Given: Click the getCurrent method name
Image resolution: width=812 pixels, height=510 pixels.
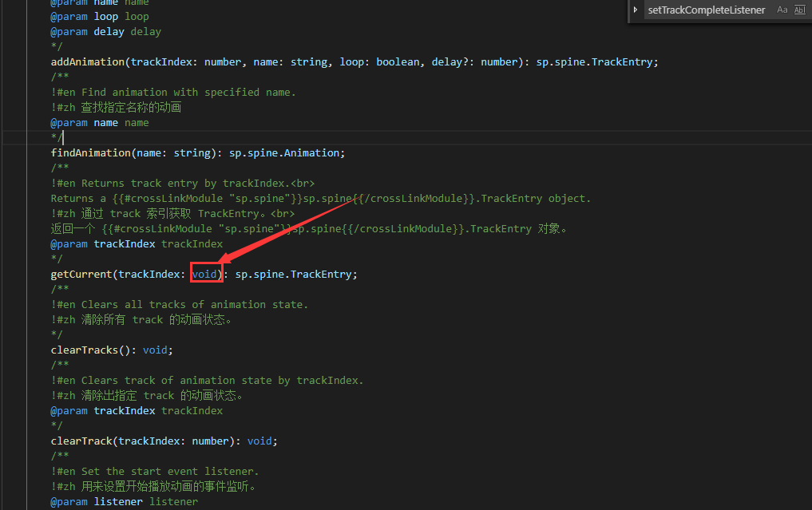Looking at the screenshot, I should pos(81,274).
